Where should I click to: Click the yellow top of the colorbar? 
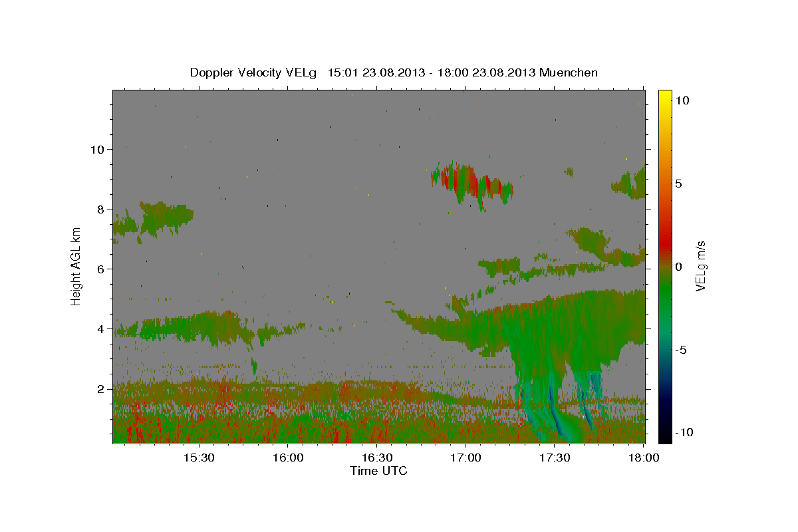pyautogui.click(x=665, y=96)
